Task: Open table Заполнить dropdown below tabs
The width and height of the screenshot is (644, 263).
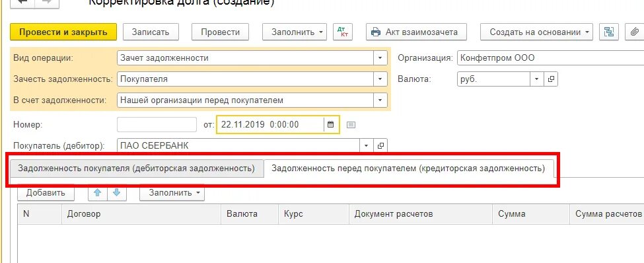Action: 172,193
